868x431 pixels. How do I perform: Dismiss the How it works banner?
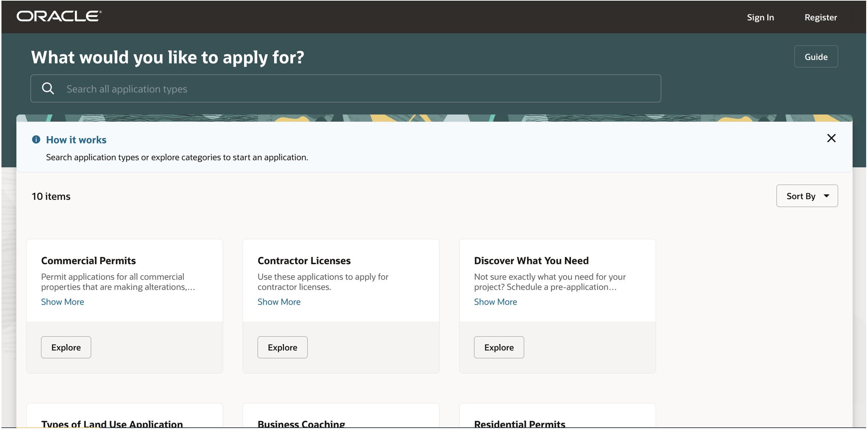point(831,138)
